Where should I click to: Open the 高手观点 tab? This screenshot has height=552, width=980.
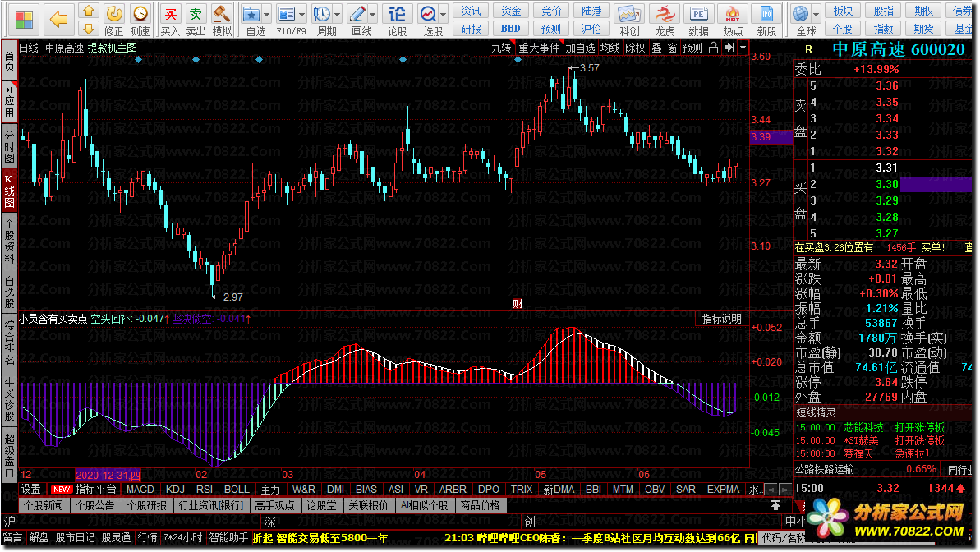274,505
